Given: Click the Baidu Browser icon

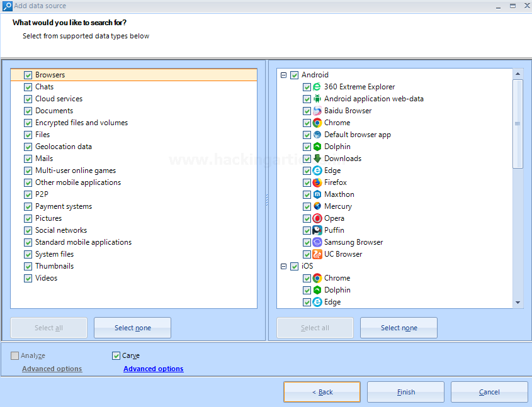Looking at the screenshot, I should [x=317, y=111].
